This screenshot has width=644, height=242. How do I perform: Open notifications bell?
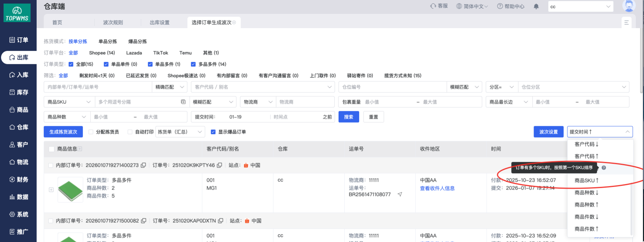pyautogui.click(x=536, y=6)
